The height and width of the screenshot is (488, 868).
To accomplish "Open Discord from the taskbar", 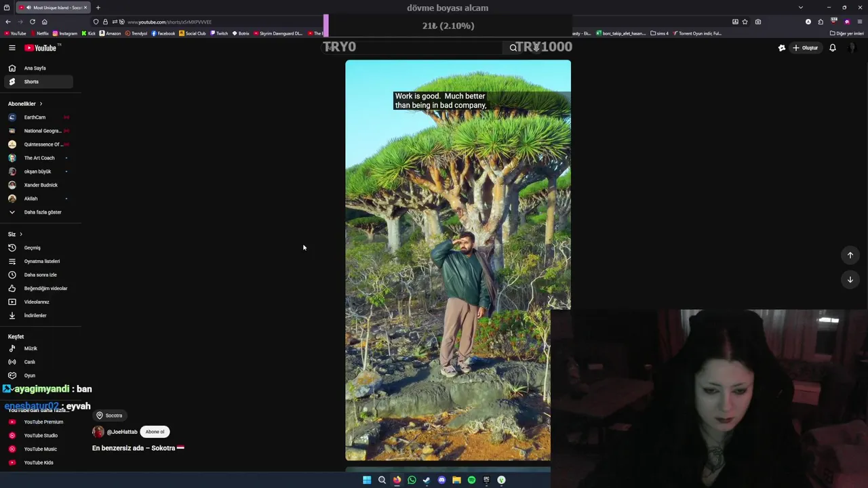I will (x=441, y=480).
